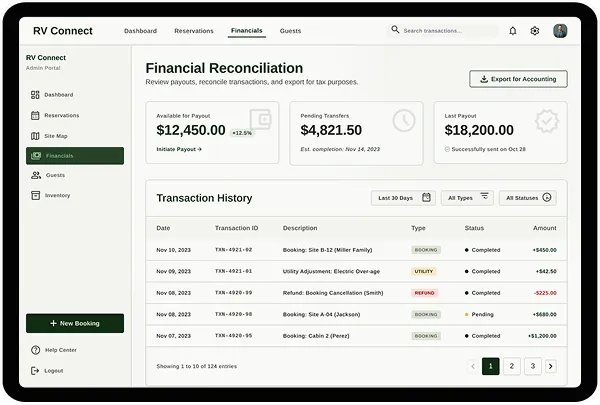Switch to the Guests top tab
This screenshot has width=600, height=405.
tap(290, 31)
